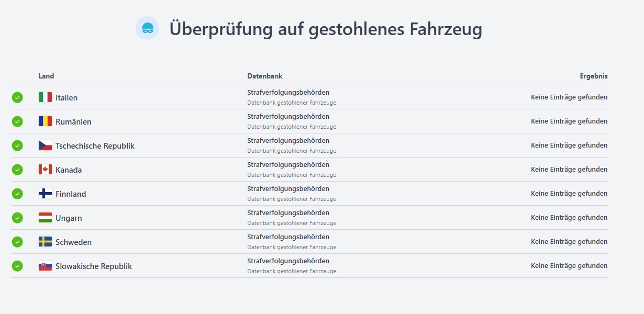This screenshot has height=314, width=644.
Task: Click the green checkmark next to Italien
Action: [x=17, y=97]
